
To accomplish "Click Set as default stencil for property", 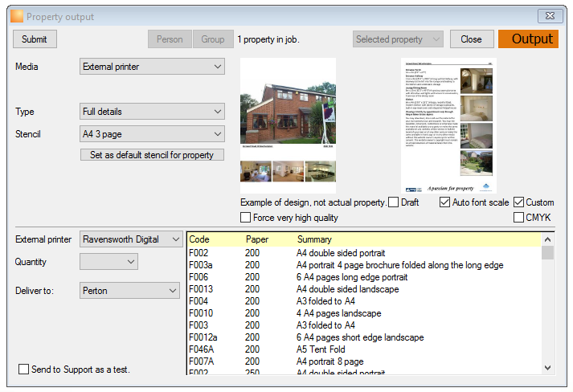I will (x=152, y=155).
